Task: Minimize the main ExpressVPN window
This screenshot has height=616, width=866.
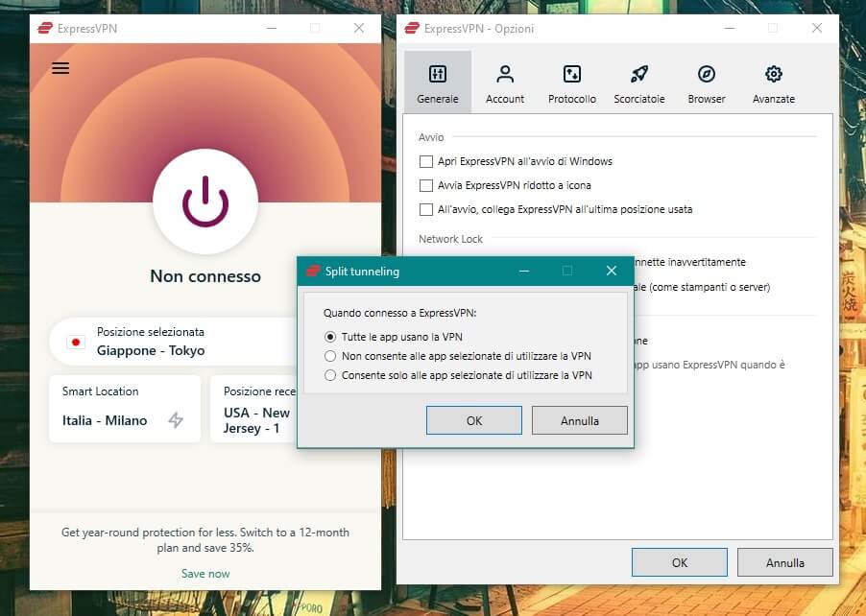Action: [x=272, y=28]
